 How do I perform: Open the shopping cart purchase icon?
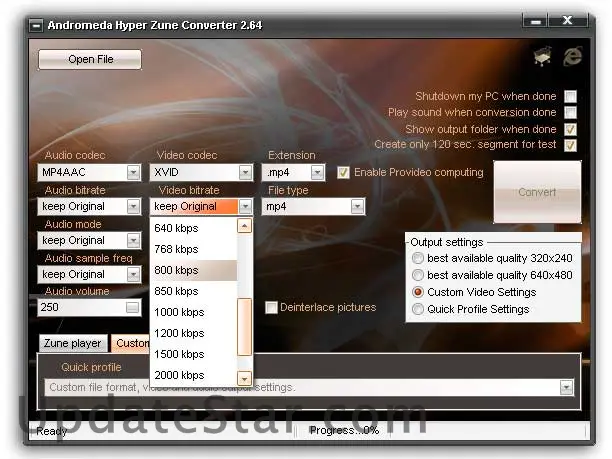tap(543, 57)
